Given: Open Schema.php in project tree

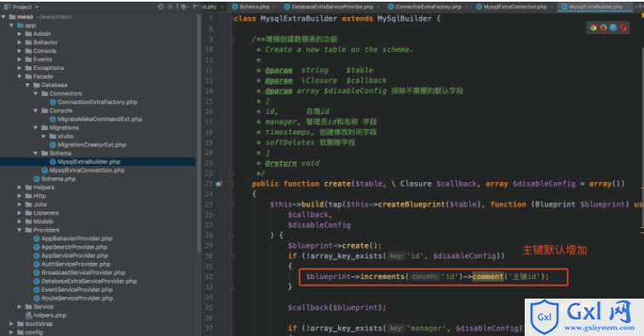Looking at the screenshot, I should click(58, 179).
